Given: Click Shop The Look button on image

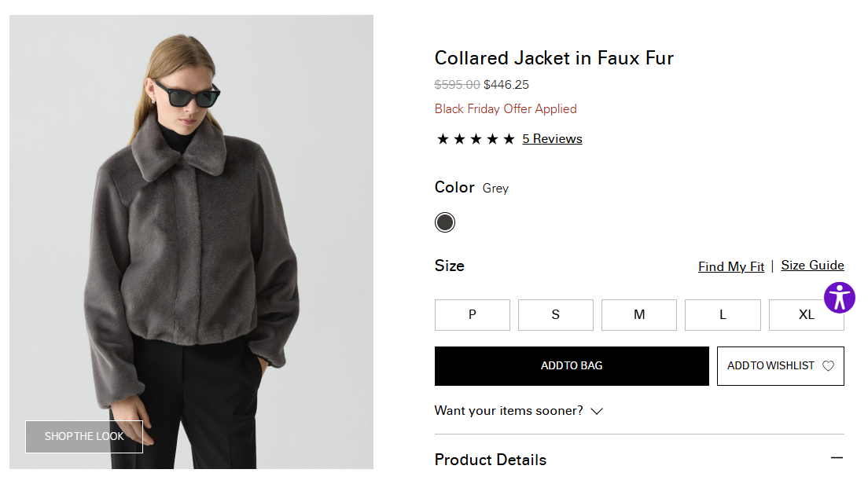Looking at the screenshot, I should coord(84,436).
